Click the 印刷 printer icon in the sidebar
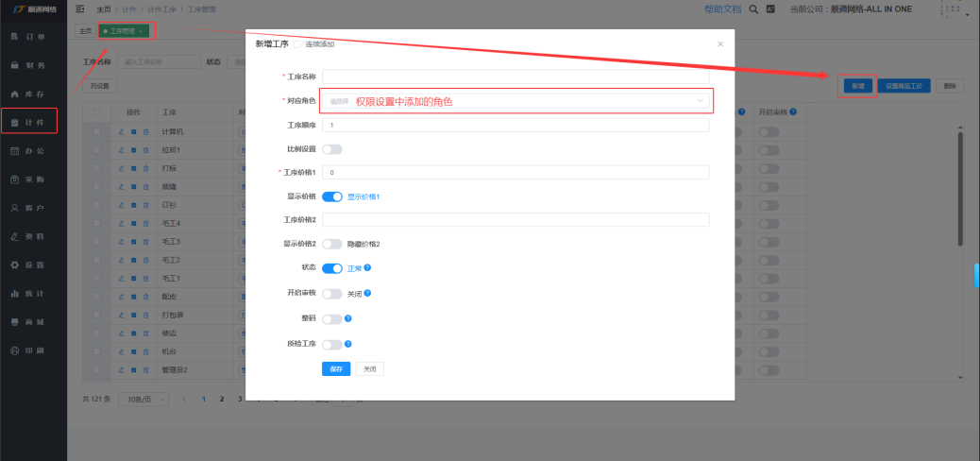This screenshot has height=461, width=980. click(15, 350)
